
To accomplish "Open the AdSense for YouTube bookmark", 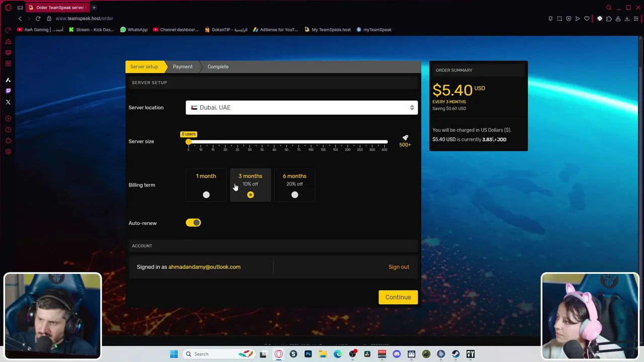I will click(276, 30).
